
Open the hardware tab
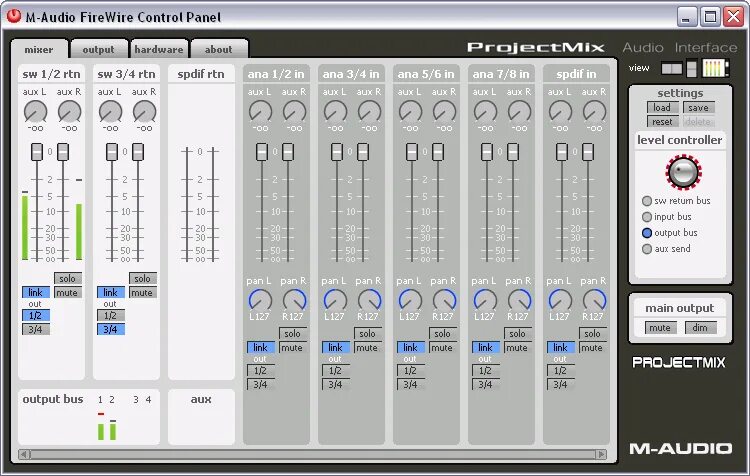(158, 50)
